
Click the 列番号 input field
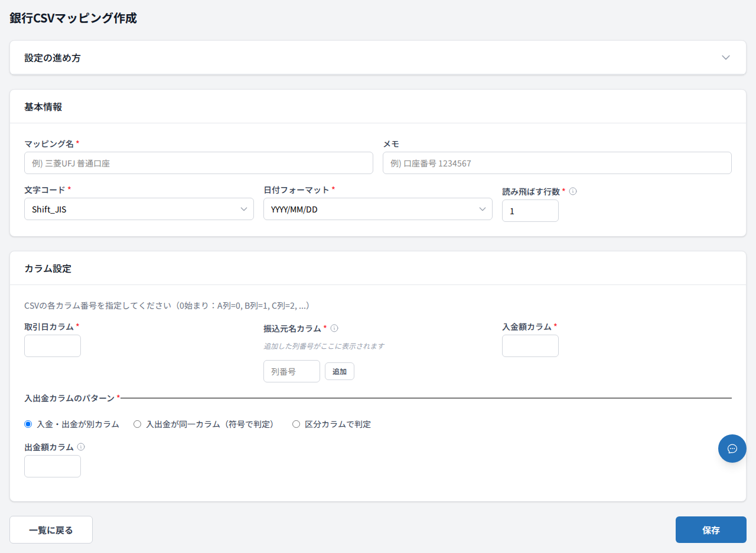pyautogui.click(x=292, y=371)
